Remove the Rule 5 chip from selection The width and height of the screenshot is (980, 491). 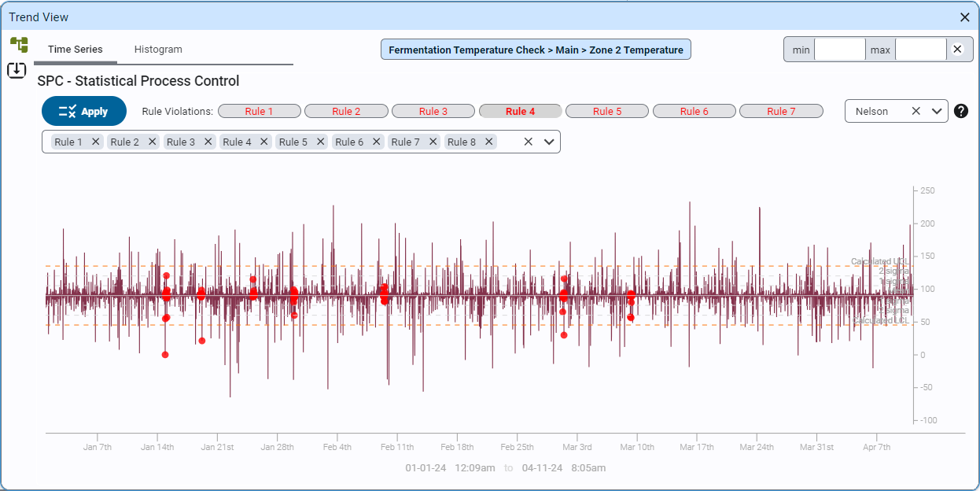[321, 142]
